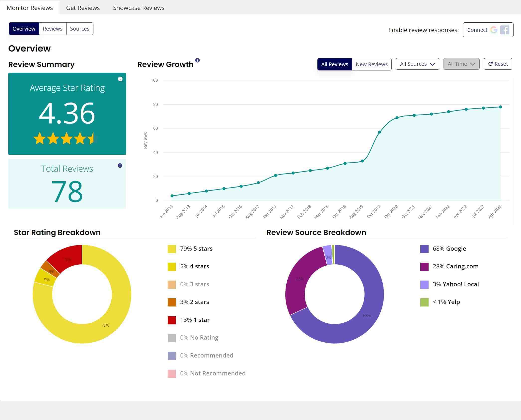Click the Google purple color swatch
Image resolution: width=521 pixels, height=420 pixels.
click(x=424, y=249)
